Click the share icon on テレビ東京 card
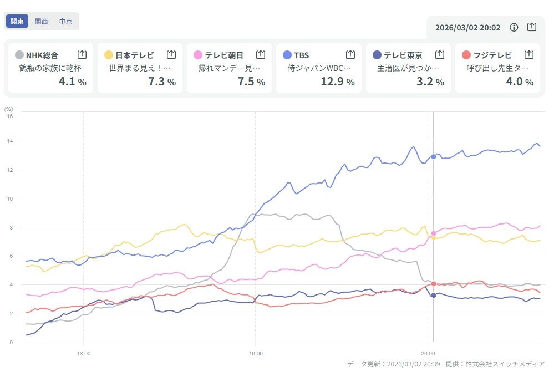554x392 pixels. coord(440,54)
